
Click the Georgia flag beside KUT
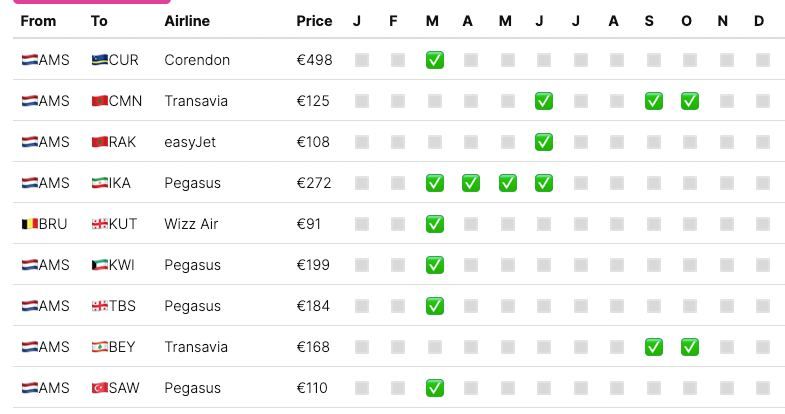pyautogui.click(x=99, y=224)
